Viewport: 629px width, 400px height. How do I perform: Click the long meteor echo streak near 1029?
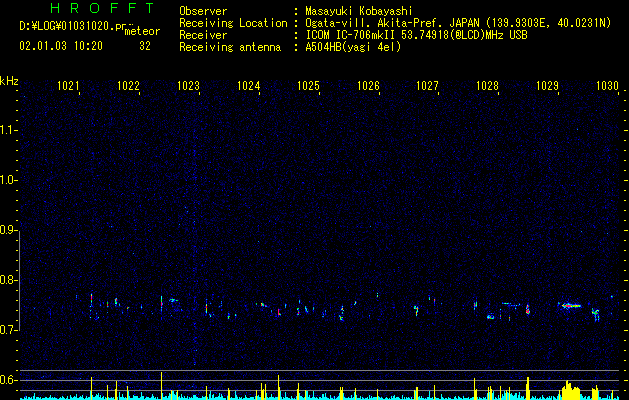click(570, 306)
